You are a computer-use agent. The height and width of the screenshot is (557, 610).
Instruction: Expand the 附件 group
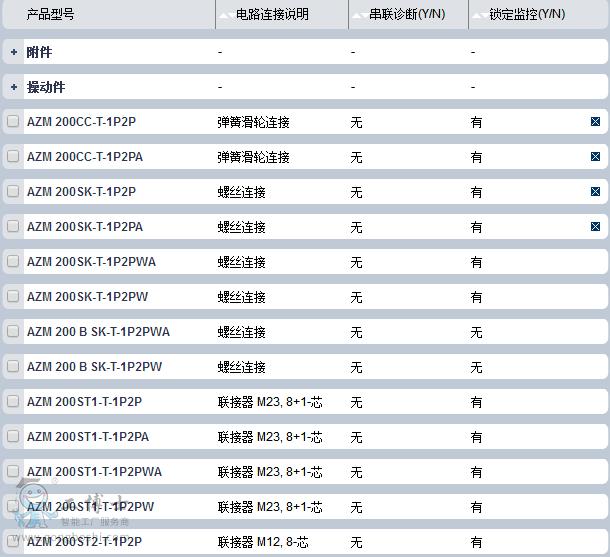(x=14, y=52)
